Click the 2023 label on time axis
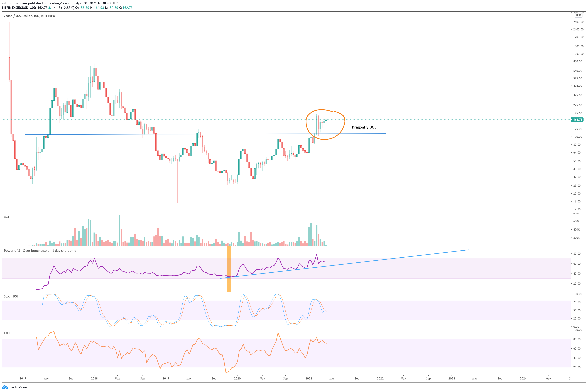The image size is (588, 392). tap(452, 379)
